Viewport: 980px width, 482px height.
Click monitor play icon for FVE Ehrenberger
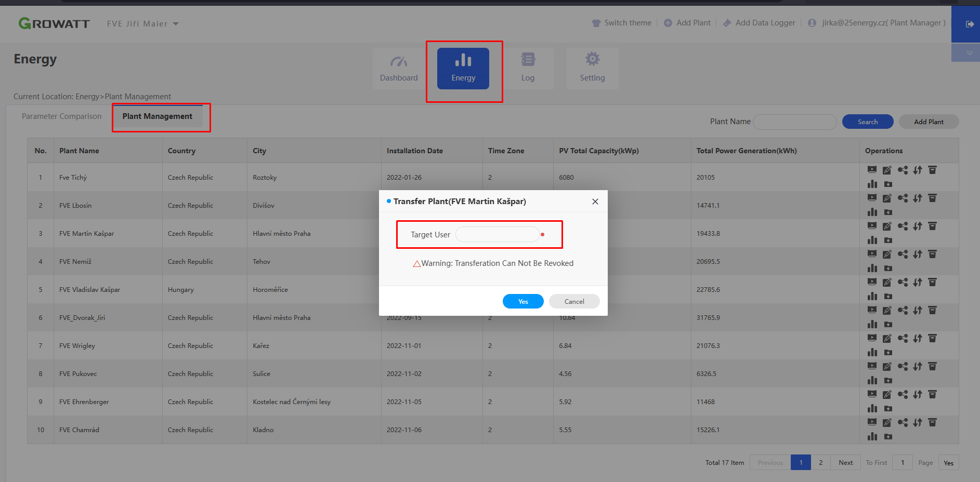[x=872, y=394]
